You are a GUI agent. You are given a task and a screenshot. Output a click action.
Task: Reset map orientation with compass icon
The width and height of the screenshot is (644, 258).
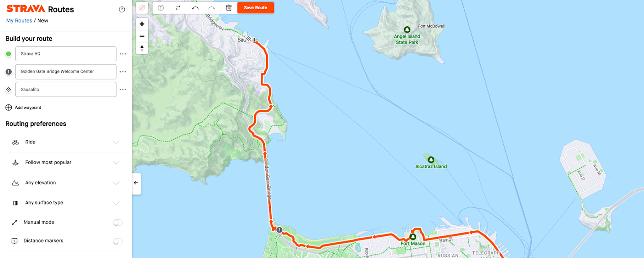[142, 48]
